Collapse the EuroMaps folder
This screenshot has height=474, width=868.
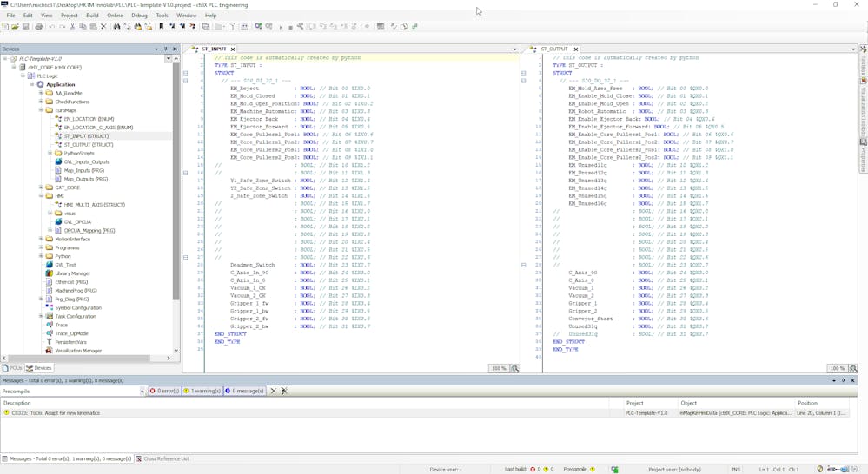pyautogui.click(x=41, y=110)
